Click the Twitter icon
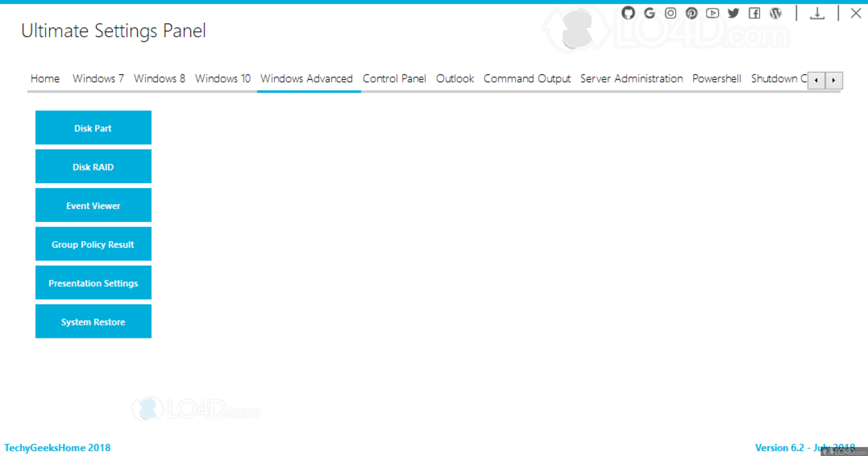The height and width of the screenshot is (456, 868). pos(734,13)
